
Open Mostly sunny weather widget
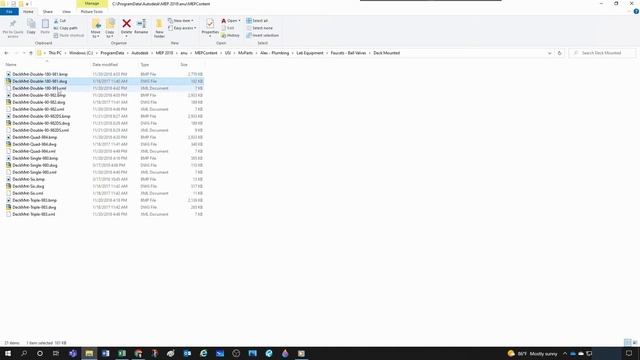(x=532, y=353)
